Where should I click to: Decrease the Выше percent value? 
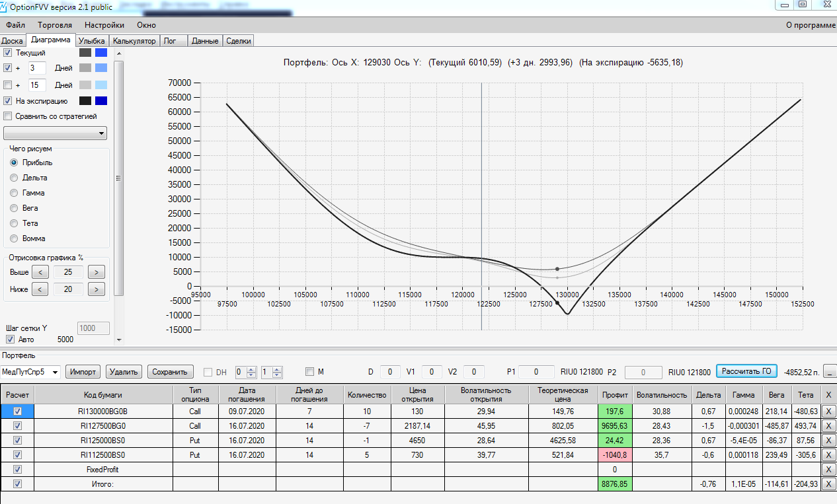(x=40, y=272)
